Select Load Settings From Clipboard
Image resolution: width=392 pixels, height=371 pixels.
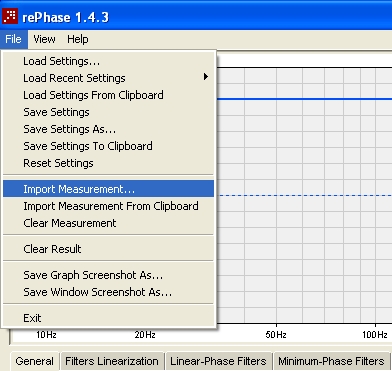(x=108, y=95)
